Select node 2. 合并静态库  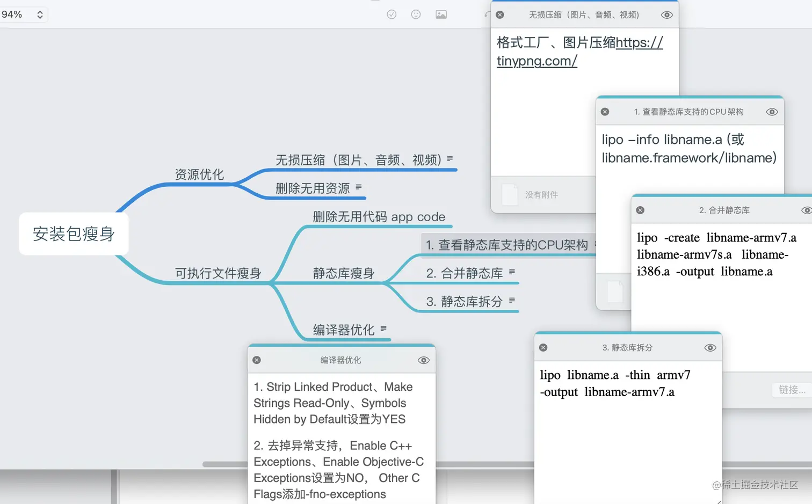pos(465,273)
